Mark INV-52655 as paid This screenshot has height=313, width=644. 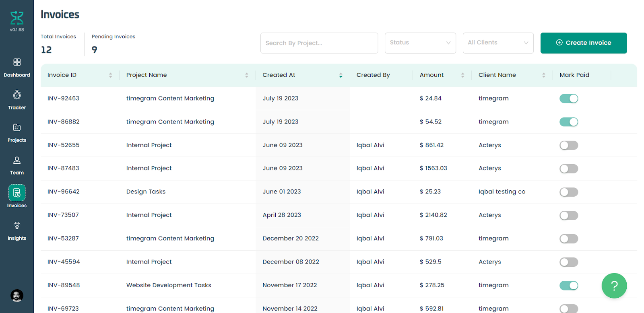(569, 145)
